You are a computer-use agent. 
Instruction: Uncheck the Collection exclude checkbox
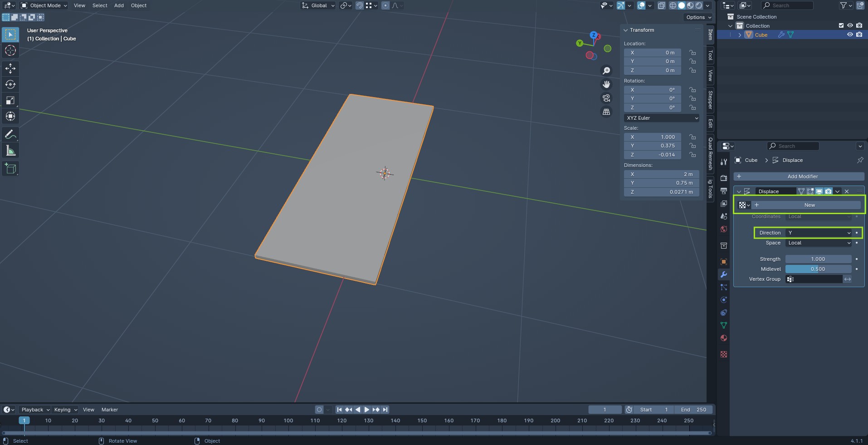(841, 26)
